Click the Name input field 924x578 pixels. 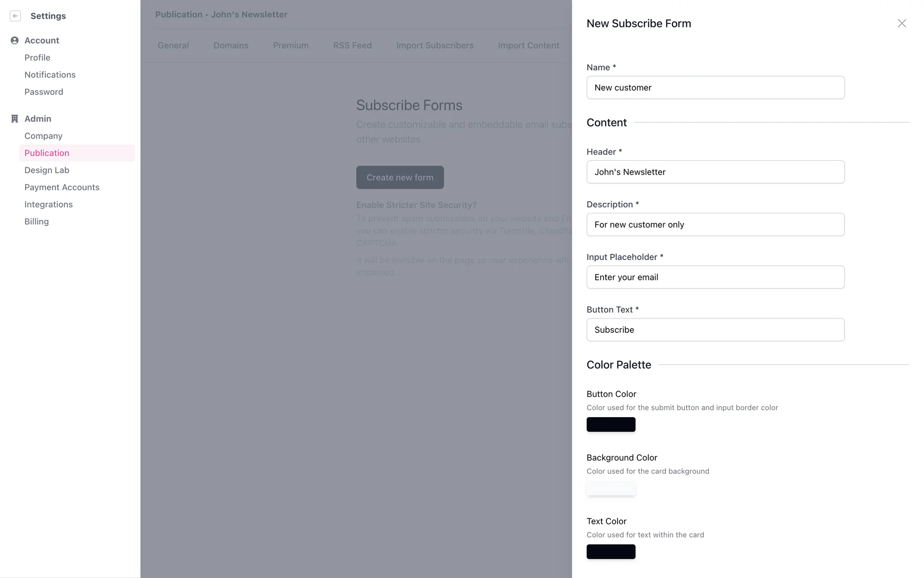tap(715, 88)
